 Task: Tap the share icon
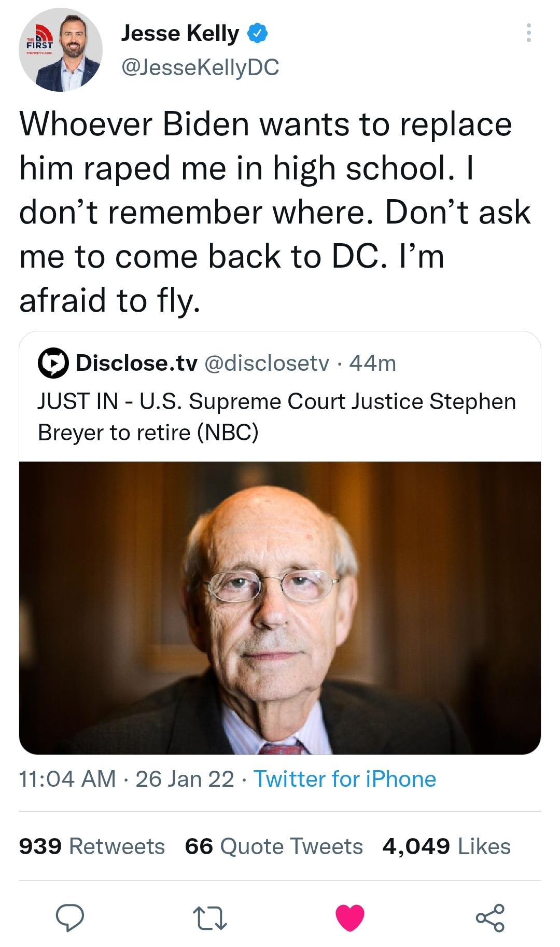pyautogui.click(x=490, y=917)
